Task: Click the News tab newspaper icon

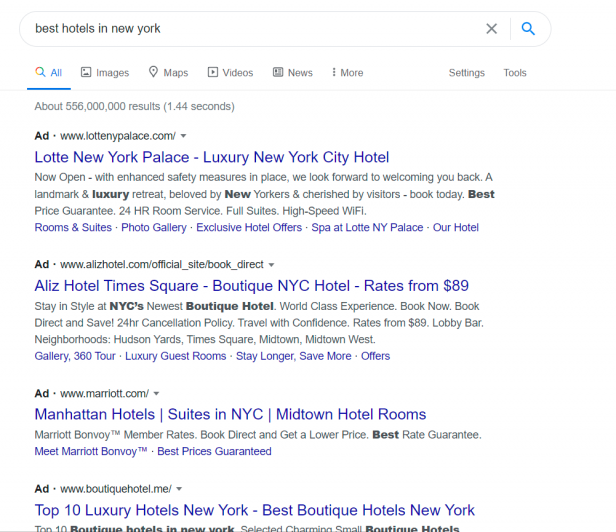Action: coord(278,72)
